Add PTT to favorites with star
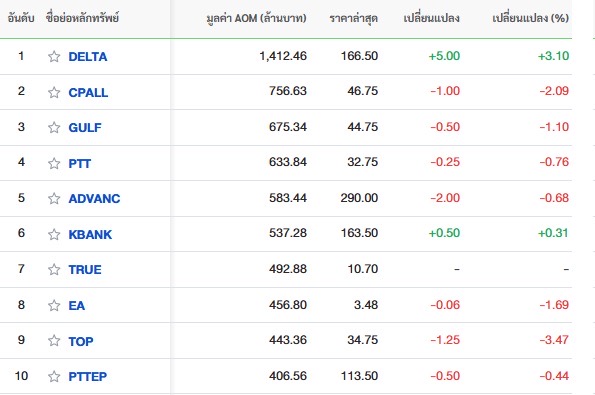595x395 pixels. tap(54, 163)
